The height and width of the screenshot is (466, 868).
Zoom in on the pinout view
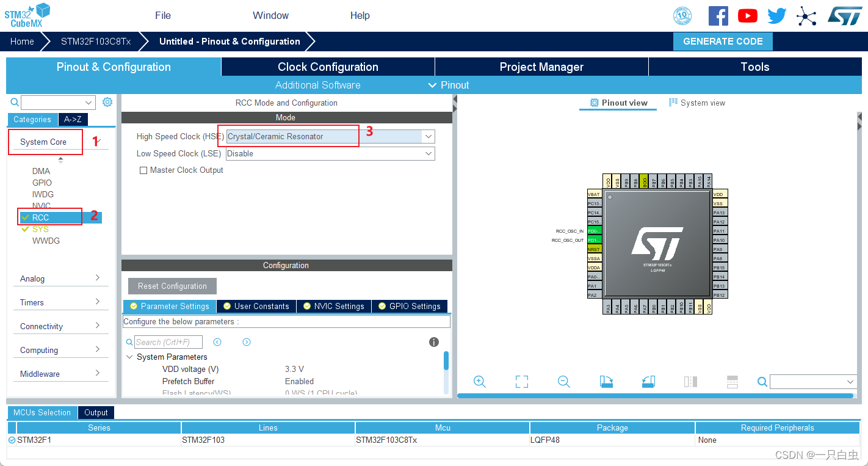[480, 381]
